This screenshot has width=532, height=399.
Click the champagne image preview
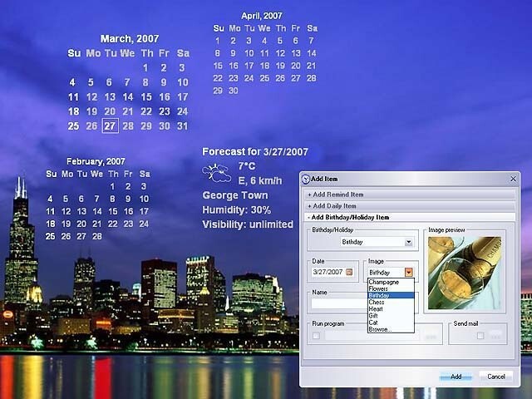click(x=465, y=273)
